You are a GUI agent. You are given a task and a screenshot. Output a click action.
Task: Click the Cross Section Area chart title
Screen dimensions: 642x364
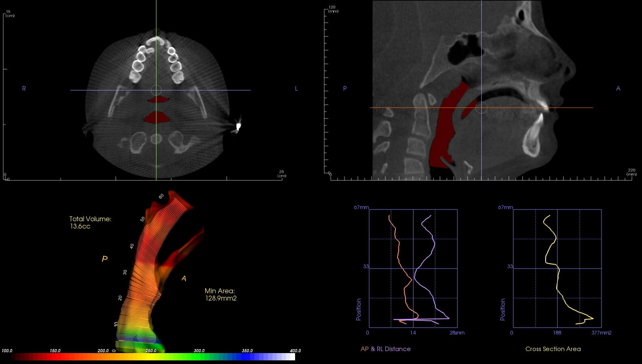(x=553, y=349)
